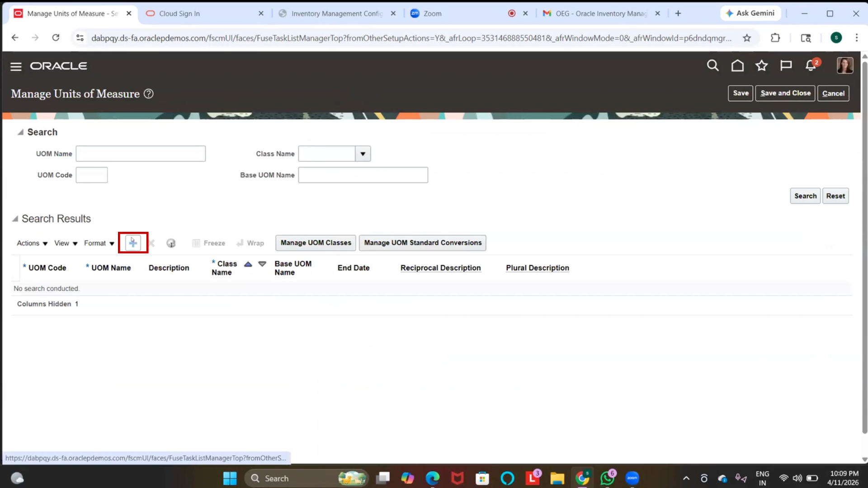The height and width of the screenshot is (488, 868).
Task: Open Manage UOM Classes
Action: point(316,243)
